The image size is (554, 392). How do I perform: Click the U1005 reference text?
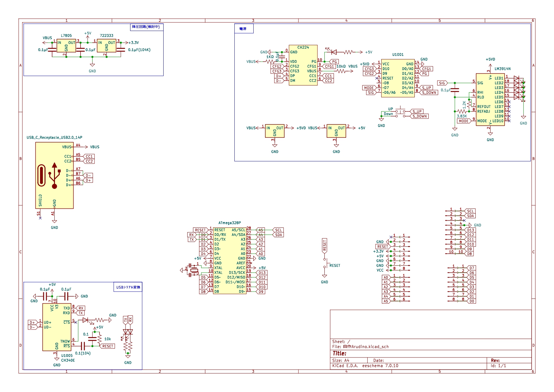coord(67,355)
